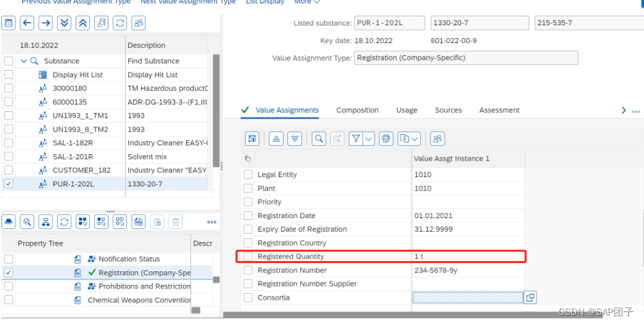Viewport: 644px width, 323px height.
Task: Switch to the Assessment tab
Action: click(x=499, y=110)
